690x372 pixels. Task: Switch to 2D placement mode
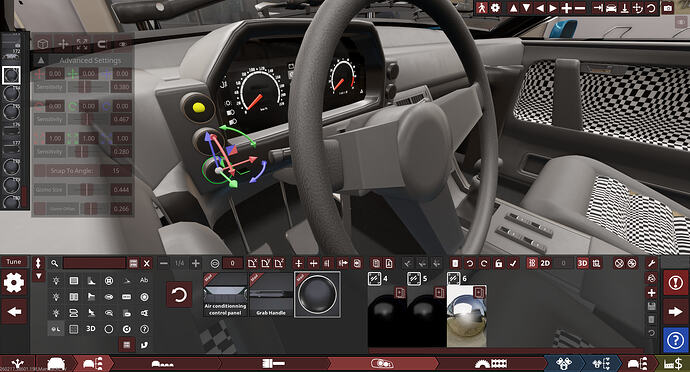click(x=545, y=263)
